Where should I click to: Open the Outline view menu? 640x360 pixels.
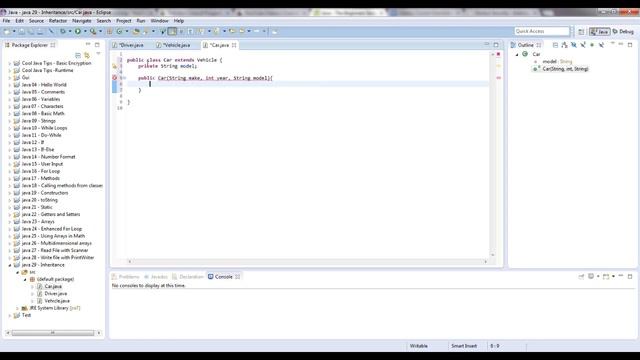tap(612, 44)
